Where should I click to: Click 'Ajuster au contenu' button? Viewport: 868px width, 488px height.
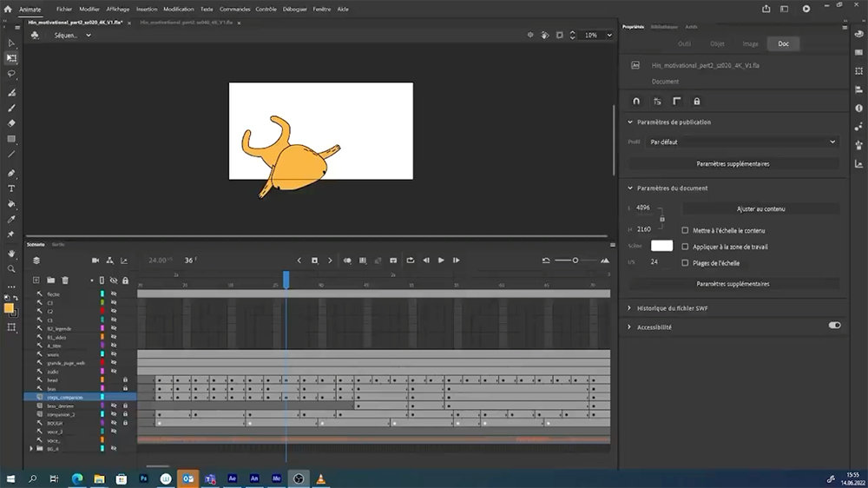click(x=760, y=209)
